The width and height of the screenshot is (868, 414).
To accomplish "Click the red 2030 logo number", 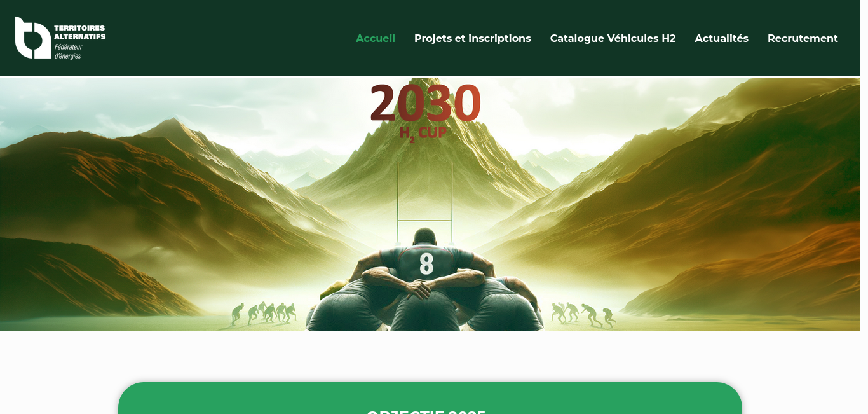I will 425,103.
